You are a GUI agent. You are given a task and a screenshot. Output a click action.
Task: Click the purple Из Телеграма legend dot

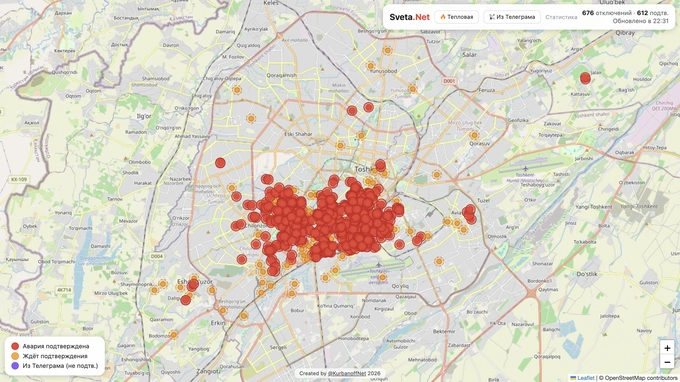15,366
